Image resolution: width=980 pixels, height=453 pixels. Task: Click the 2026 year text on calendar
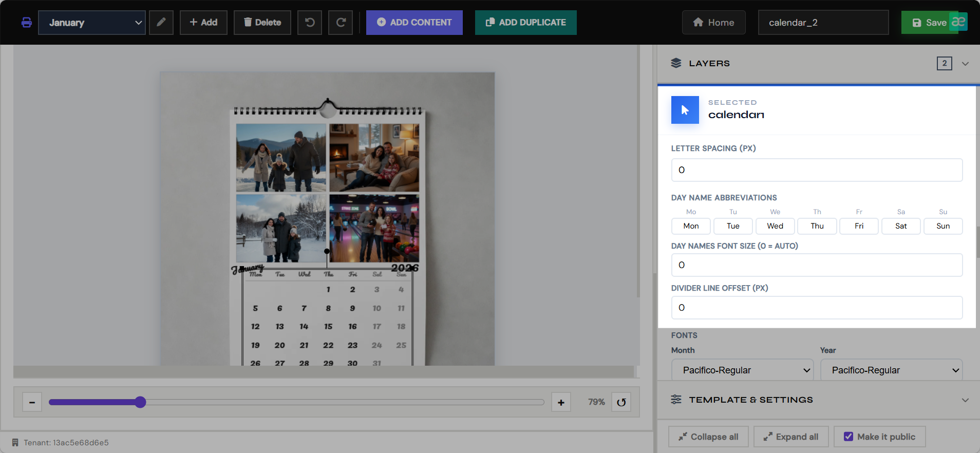coord(405,268)
